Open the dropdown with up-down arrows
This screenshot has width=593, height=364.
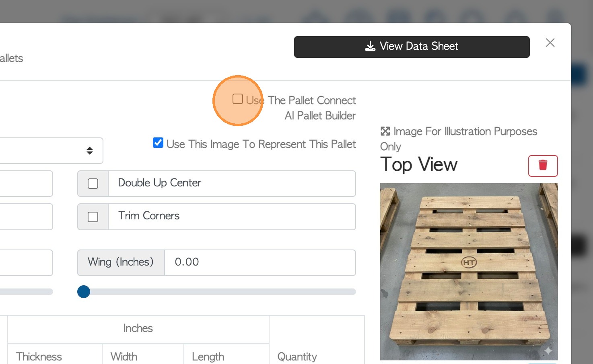[x=89, y=151]
